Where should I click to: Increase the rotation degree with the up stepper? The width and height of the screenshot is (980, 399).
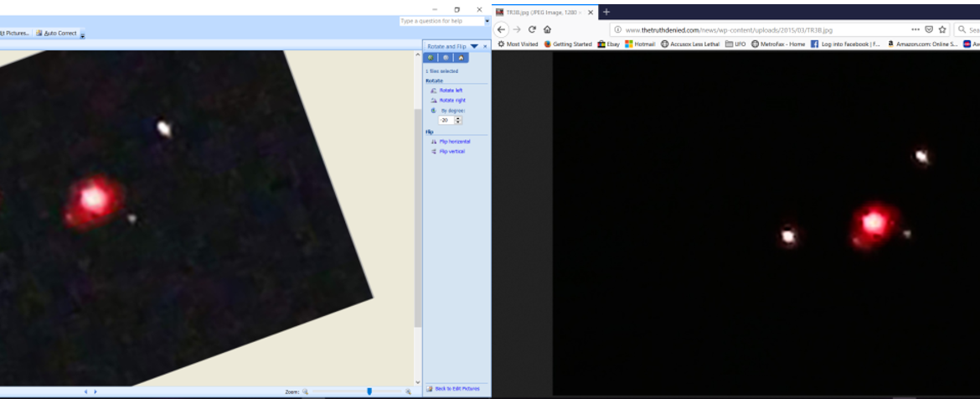[x=458, y=118]
